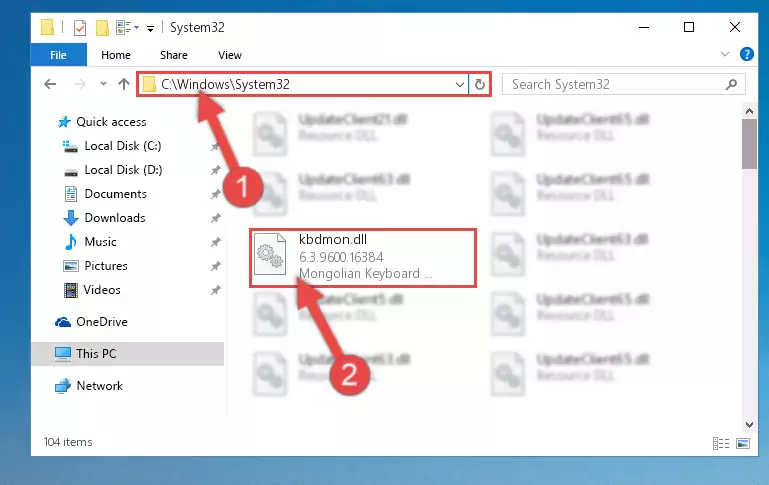Click the scroll down arrow of file list
The width and height of the screenshot is (769, 485).
[x=749, y=424]
